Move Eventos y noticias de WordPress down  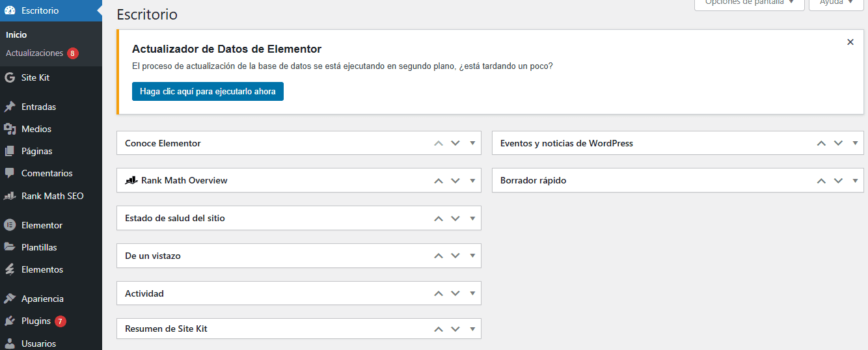838,143
